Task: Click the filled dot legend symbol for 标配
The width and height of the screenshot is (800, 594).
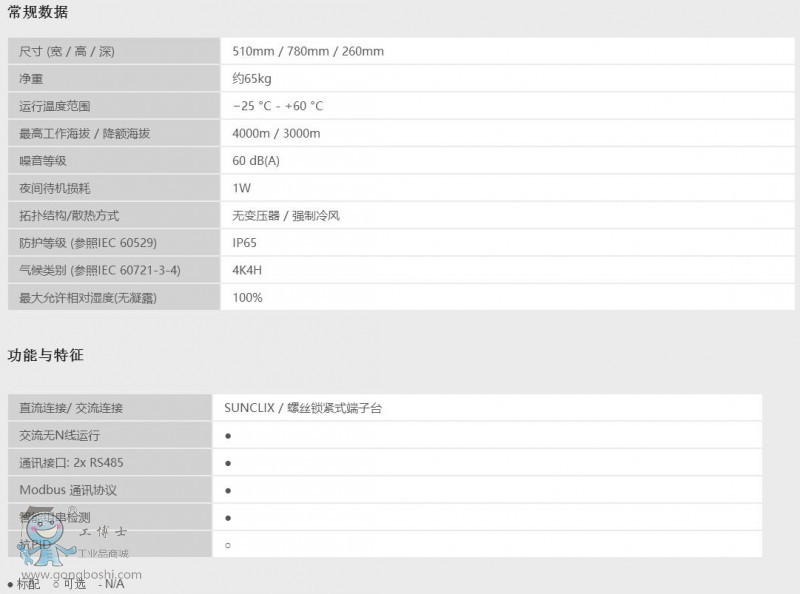Action: pos(10,584)
